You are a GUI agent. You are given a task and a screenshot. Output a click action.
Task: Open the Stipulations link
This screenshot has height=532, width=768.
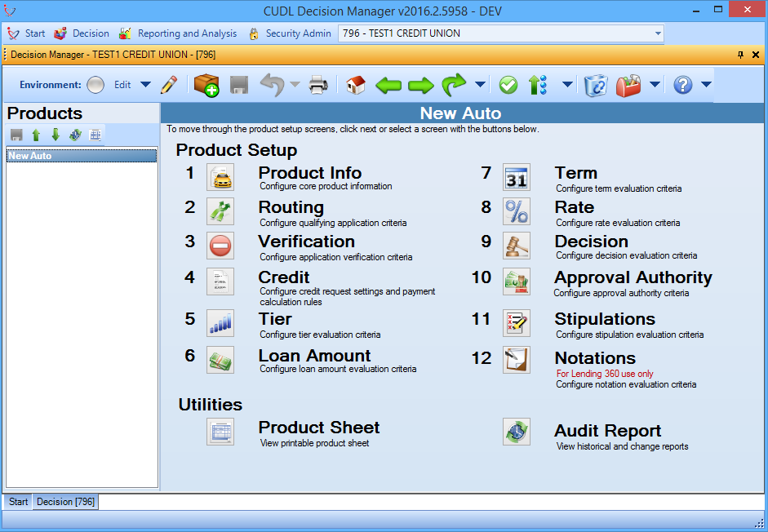pos(605,319)
